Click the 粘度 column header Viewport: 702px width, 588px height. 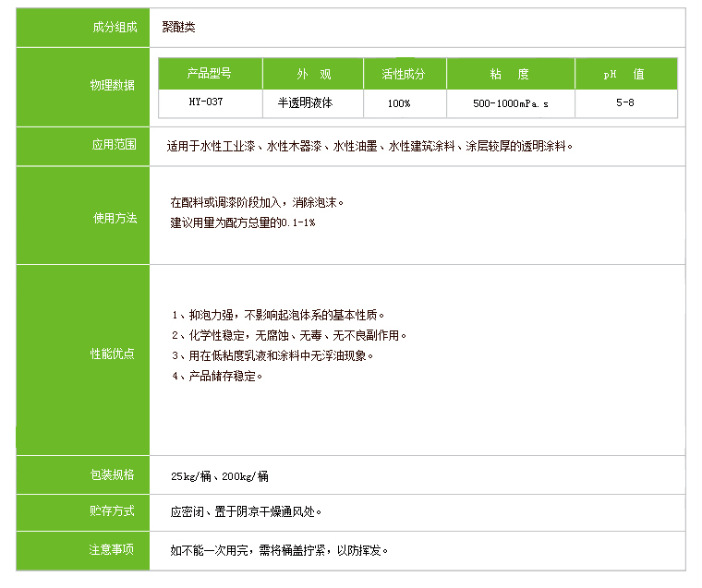[x=510, y=74]
